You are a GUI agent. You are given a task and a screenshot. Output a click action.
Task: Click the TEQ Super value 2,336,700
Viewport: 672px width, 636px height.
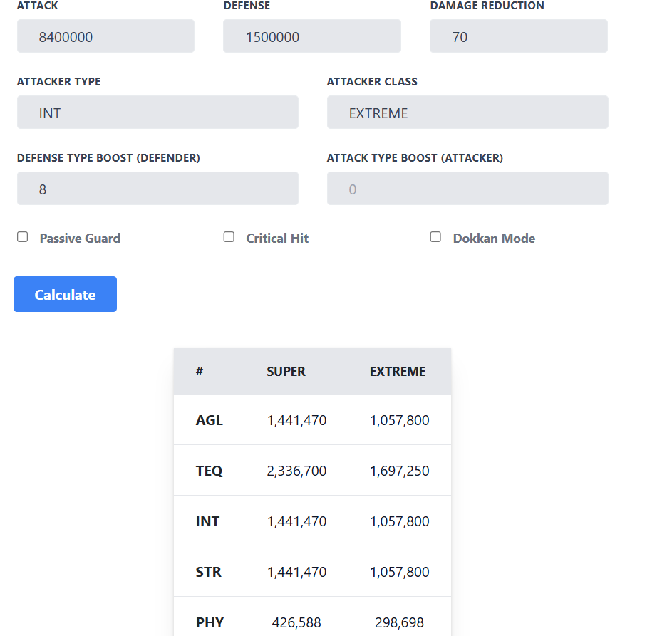(296, 471)
